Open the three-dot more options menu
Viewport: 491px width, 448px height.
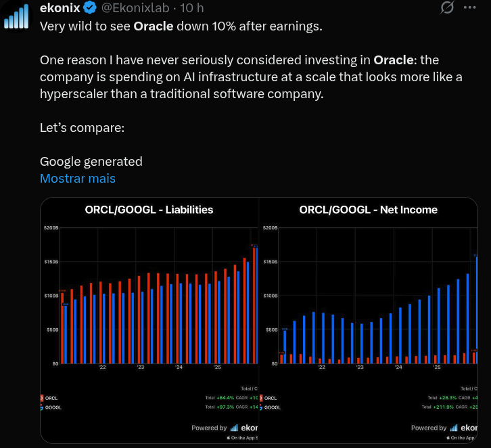470,7
